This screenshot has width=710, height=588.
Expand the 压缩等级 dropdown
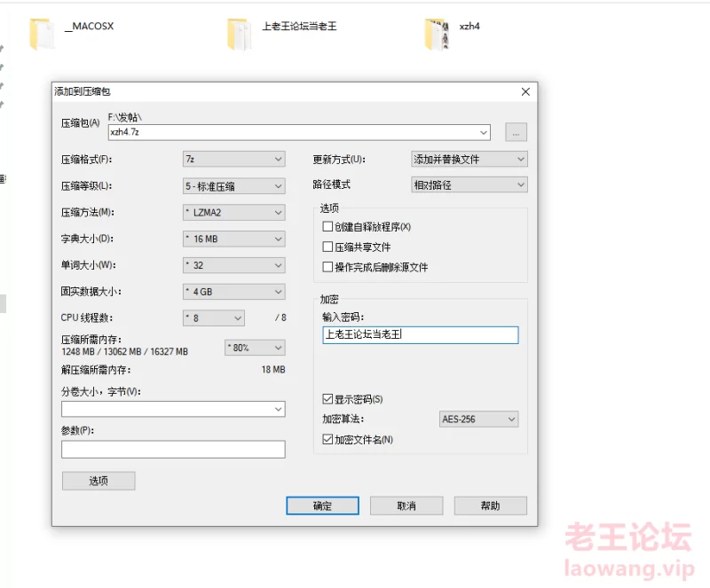(x=233, y=186)
